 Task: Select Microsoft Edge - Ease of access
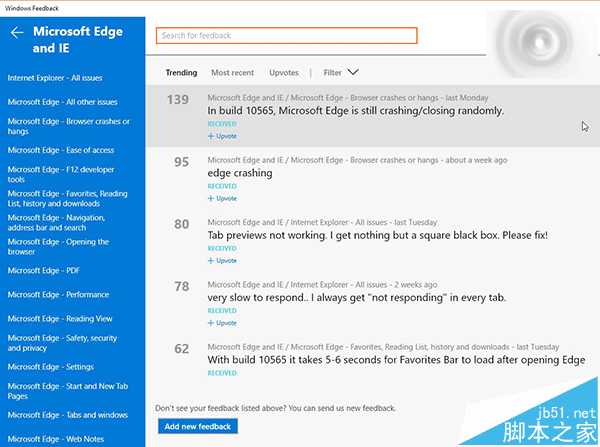click(61, 150)
